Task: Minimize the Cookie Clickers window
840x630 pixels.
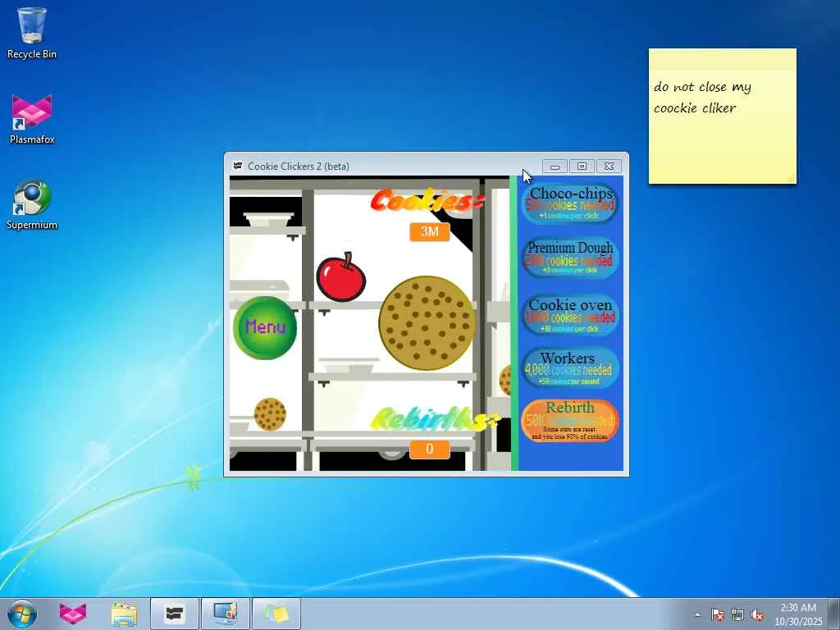Action: (555, 167)
